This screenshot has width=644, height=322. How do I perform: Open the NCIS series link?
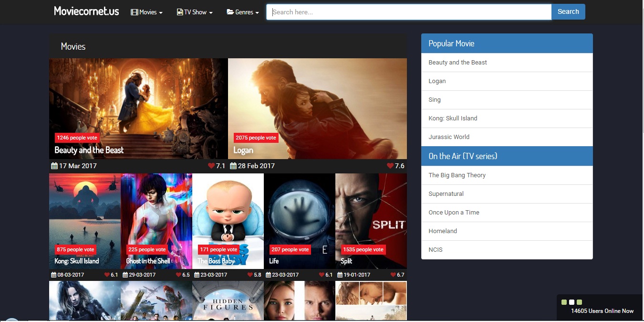(x=507, y=250)
